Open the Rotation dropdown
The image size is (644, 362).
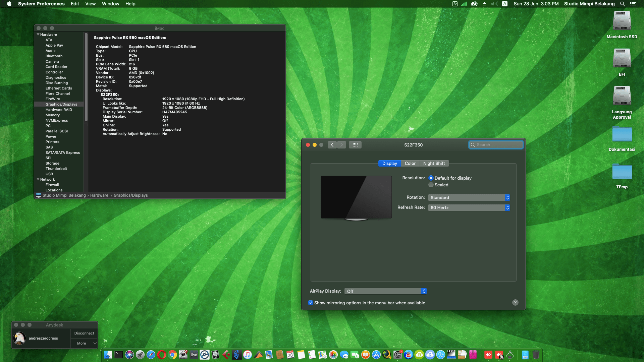coord(469,198)
